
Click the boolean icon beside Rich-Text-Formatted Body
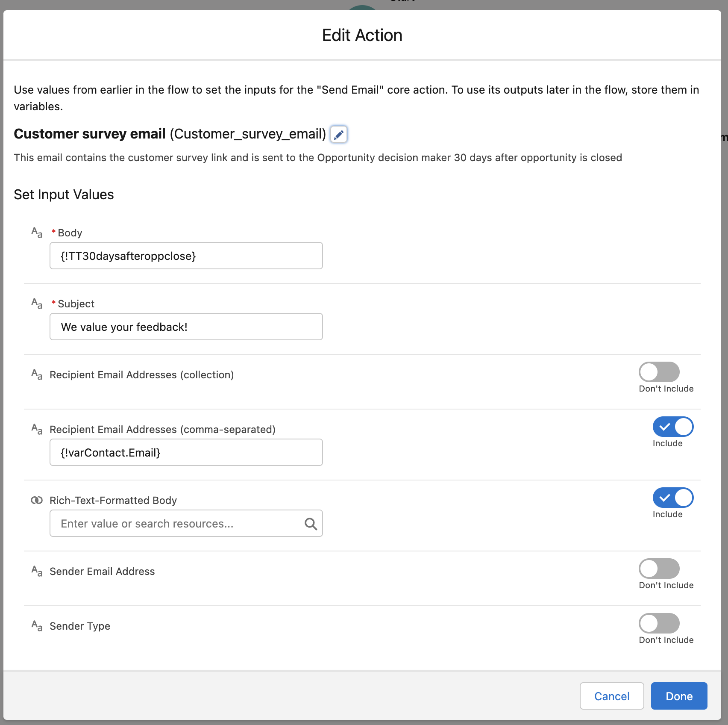coord(37,500)
